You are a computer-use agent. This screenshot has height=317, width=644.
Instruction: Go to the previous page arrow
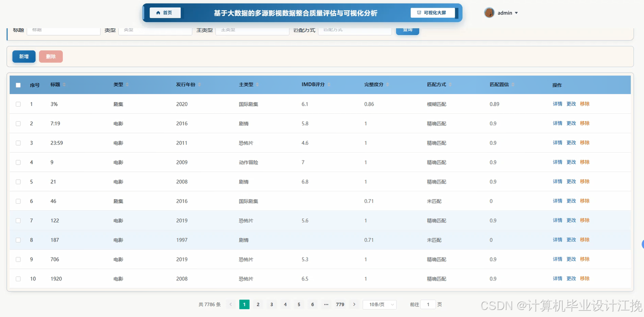231,305
